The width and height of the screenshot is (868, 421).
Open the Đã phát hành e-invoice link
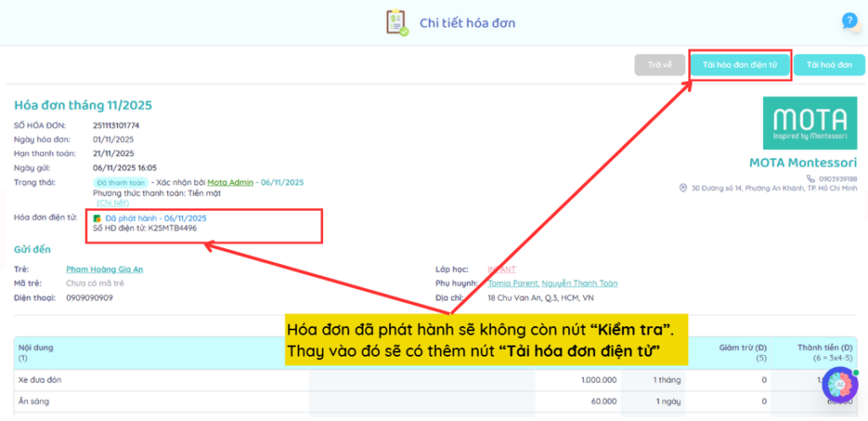click(156, 219)
